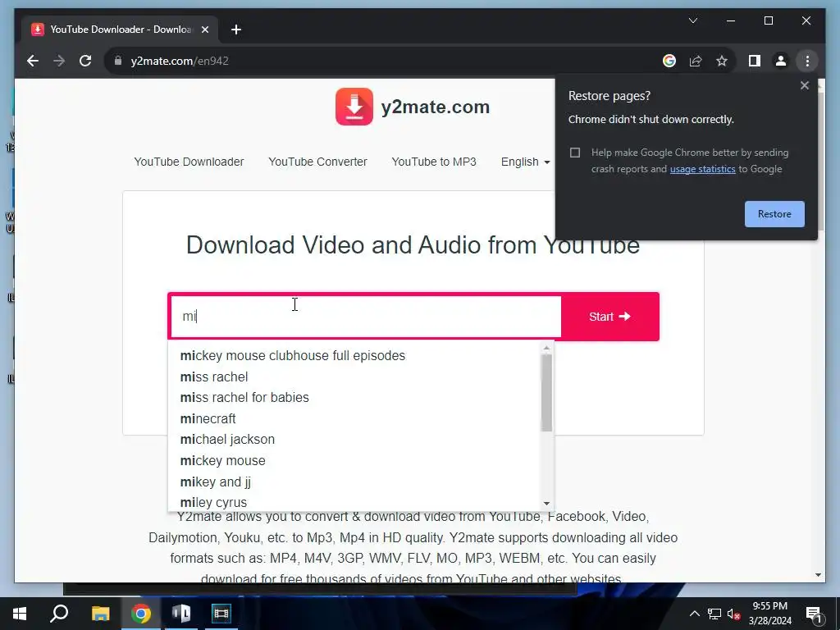Screen dimensions: 840x630
Task: Open File Explorer from taskbar
Action: 100,614
